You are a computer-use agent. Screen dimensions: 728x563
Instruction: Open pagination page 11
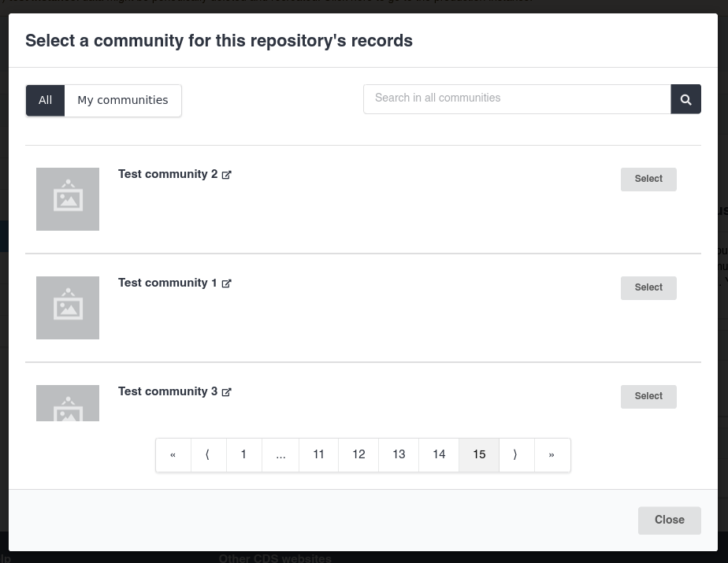click(x=318, y=455)
